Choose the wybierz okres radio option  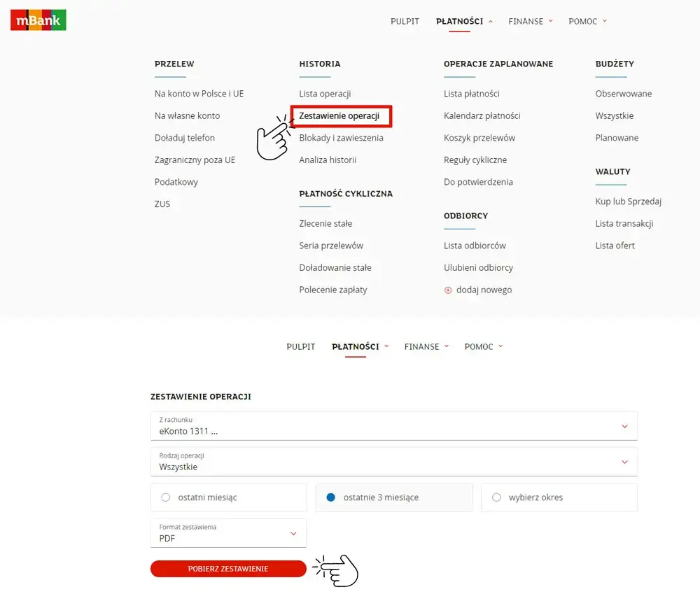(x=496, y=497)
